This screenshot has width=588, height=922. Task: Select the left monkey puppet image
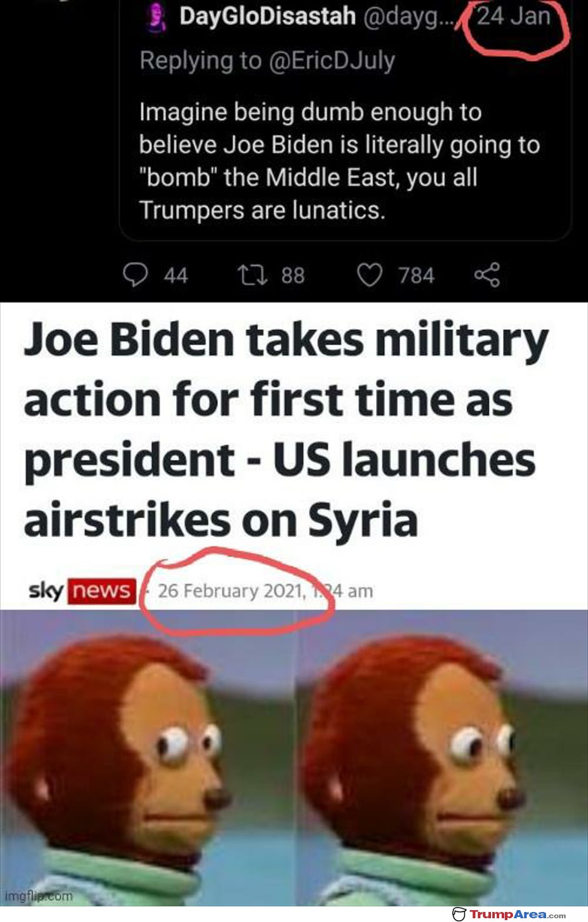coord(148,757)
